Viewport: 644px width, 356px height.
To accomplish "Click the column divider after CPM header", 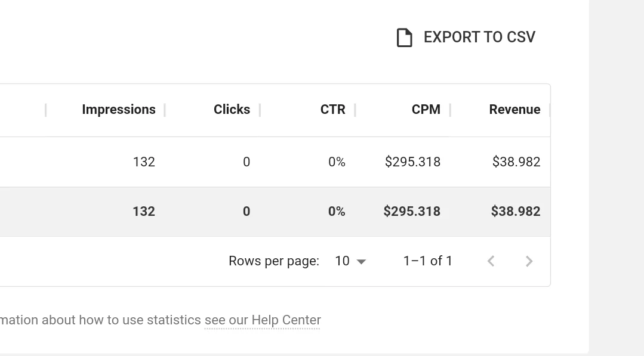I will pyautogui.click(x=450, y=110).
